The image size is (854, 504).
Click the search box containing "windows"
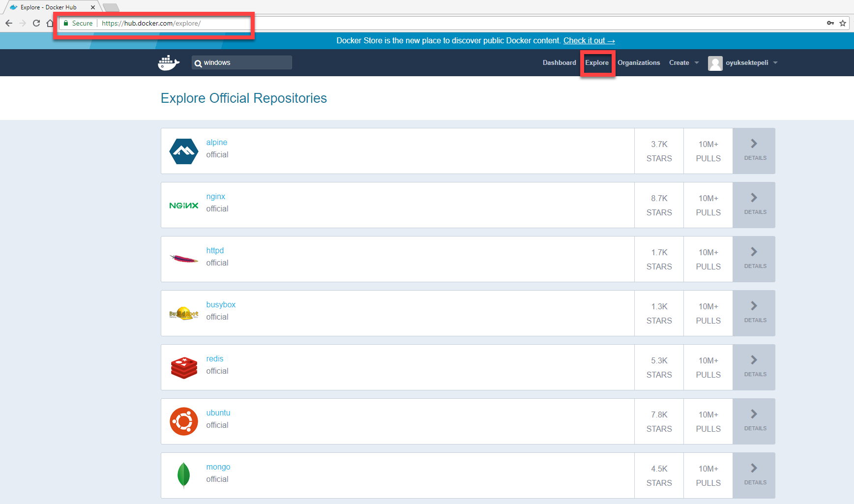click(242, 63)
